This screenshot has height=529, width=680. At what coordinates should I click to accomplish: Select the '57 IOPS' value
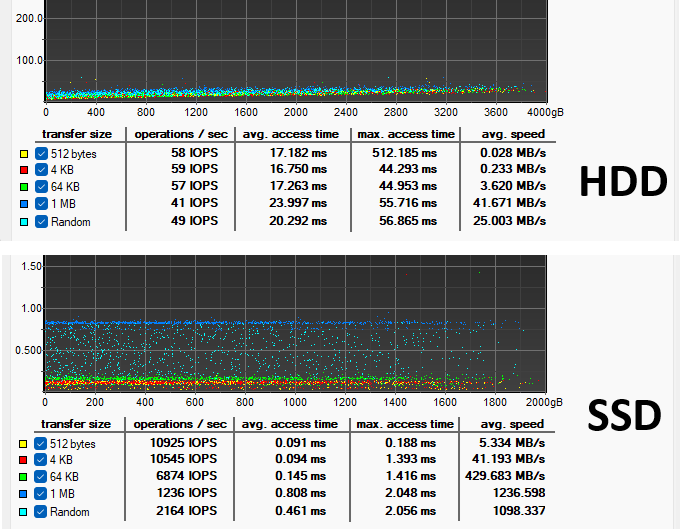pyautogui.click(x=194, y=186)
